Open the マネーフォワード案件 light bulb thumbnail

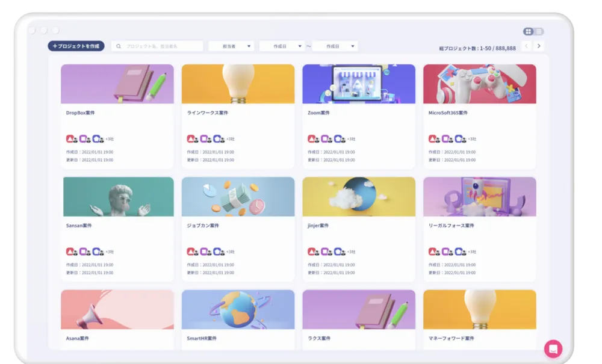click(x=480, y=309)
